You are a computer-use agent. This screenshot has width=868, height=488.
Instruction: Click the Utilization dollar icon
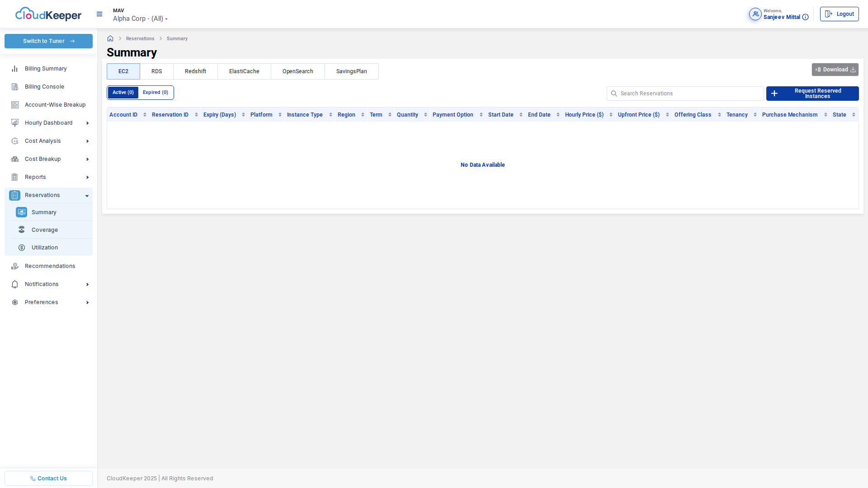coord(22,248)
